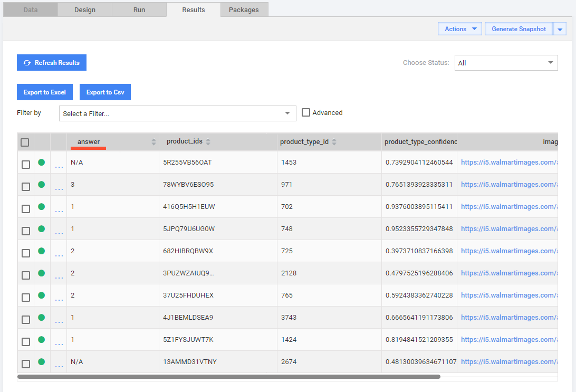Select row checkbox for 5JPQ79U6UG0W
The image size is (576, 392).
pyautogui.click(x=26, y=231)
